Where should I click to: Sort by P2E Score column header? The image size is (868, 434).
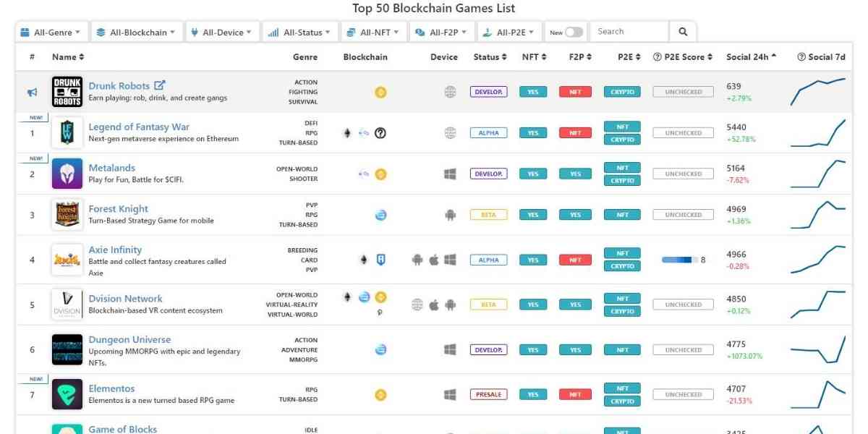click(683, 57)
